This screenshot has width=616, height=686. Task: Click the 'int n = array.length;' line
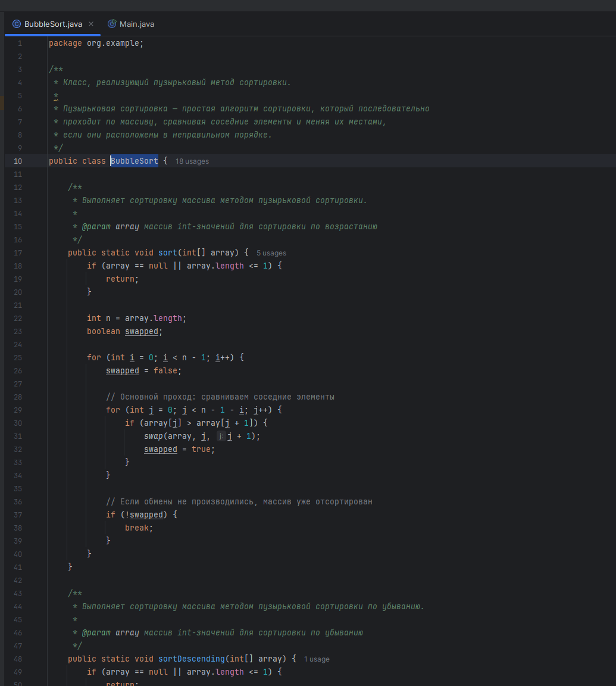(136, 319)
